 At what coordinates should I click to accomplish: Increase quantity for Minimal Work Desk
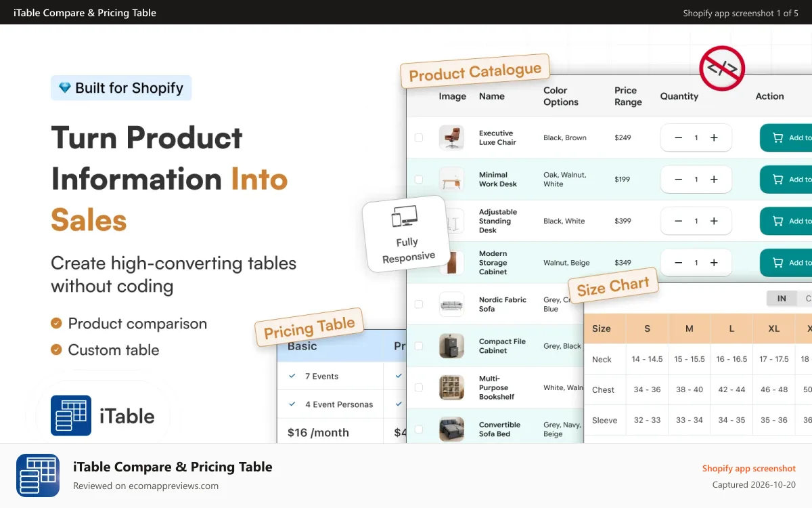click(x=714, y=179)
